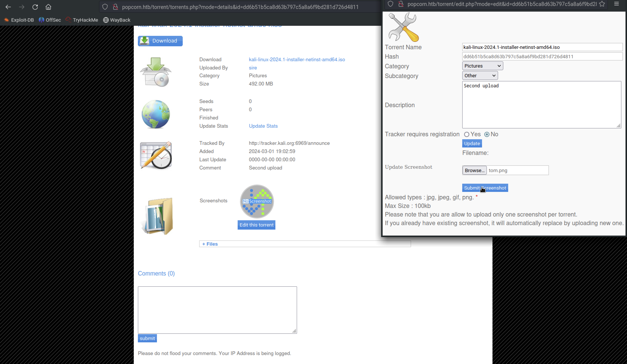Screen dimensions: 627x364
Task: Click the Max Size : 100kb text
Action: point(407,206)
